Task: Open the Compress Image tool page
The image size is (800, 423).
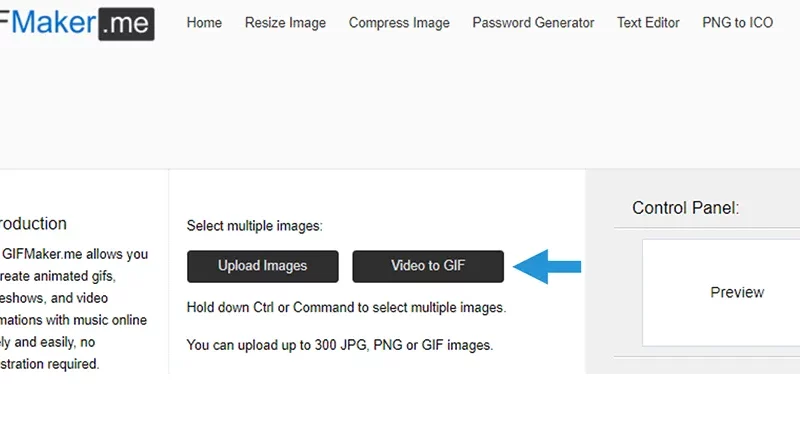Action: point(399,23)
